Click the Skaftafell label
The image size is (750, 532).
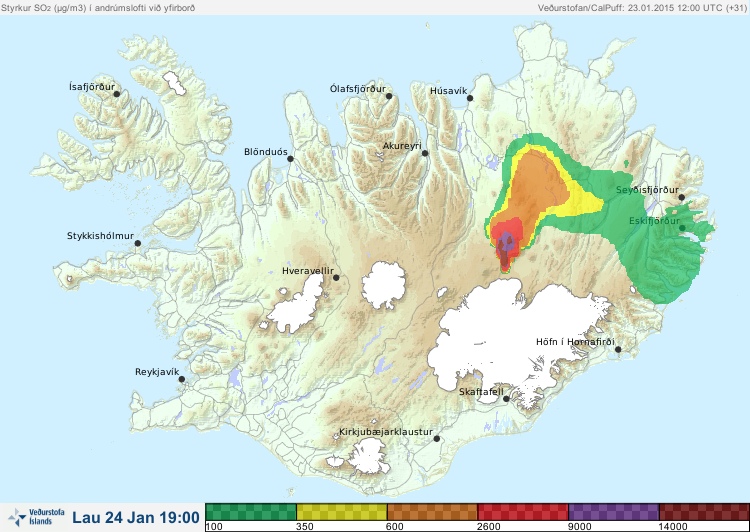(x=481, y=392)
